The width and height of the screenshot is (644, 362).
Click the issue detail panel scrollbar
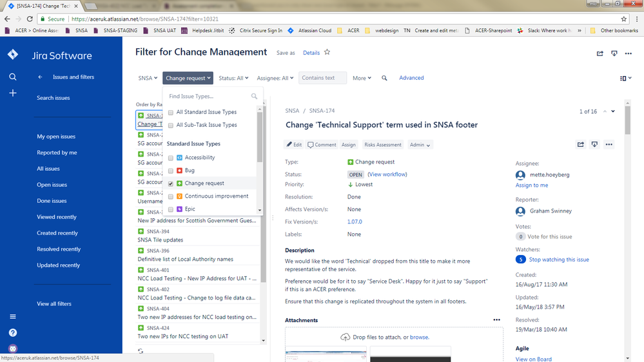pos(628,120)
